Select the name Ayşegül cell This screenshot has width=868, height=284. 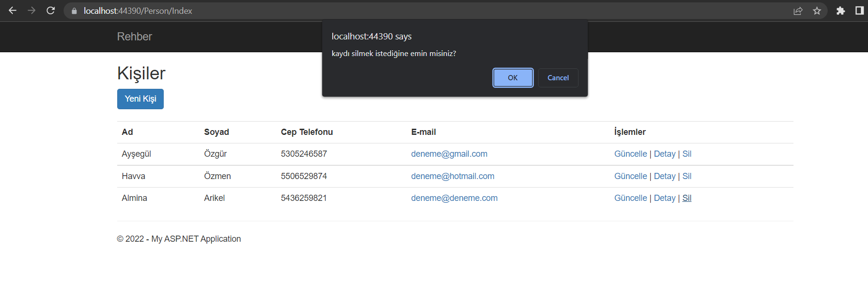click(x=136, y=154)
